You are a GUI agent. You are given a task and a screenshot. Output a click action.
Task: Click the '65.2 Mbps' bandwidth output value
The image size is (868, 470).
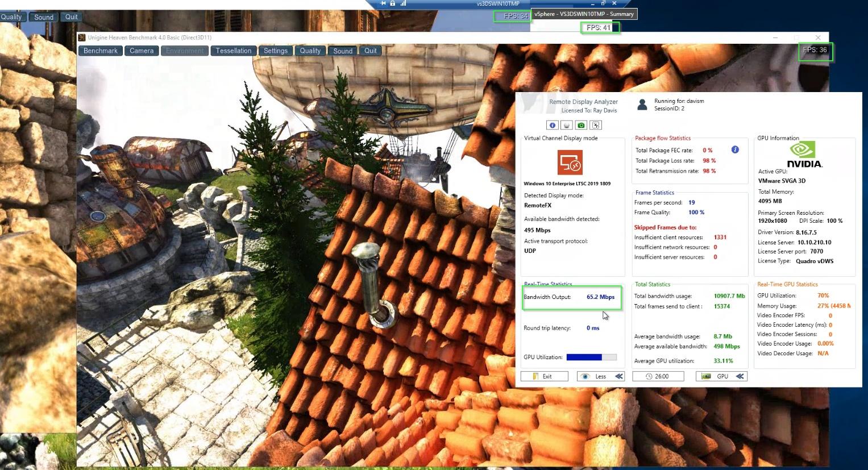[600, 297]
